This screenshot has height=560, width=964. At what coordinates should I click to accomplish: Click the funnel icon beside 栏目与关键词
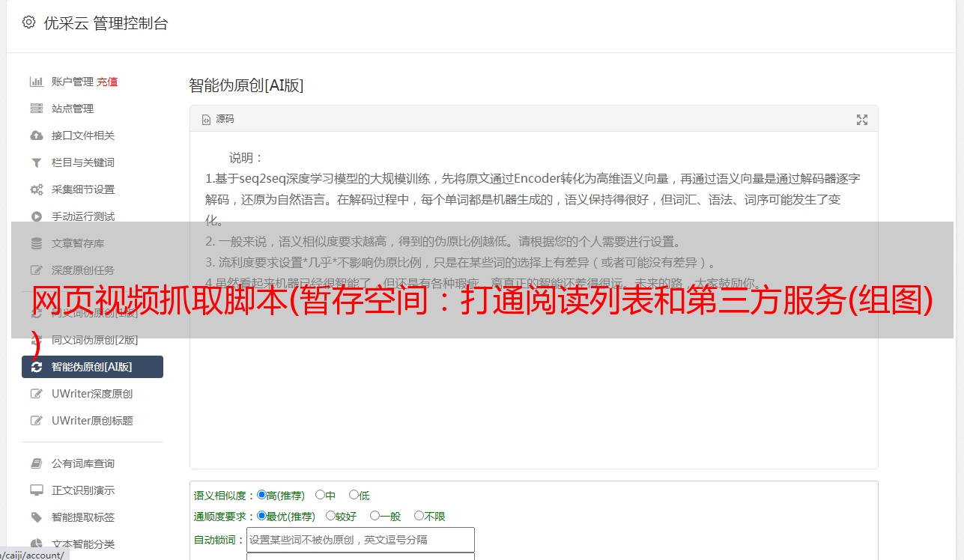click(x=36, y=162)
